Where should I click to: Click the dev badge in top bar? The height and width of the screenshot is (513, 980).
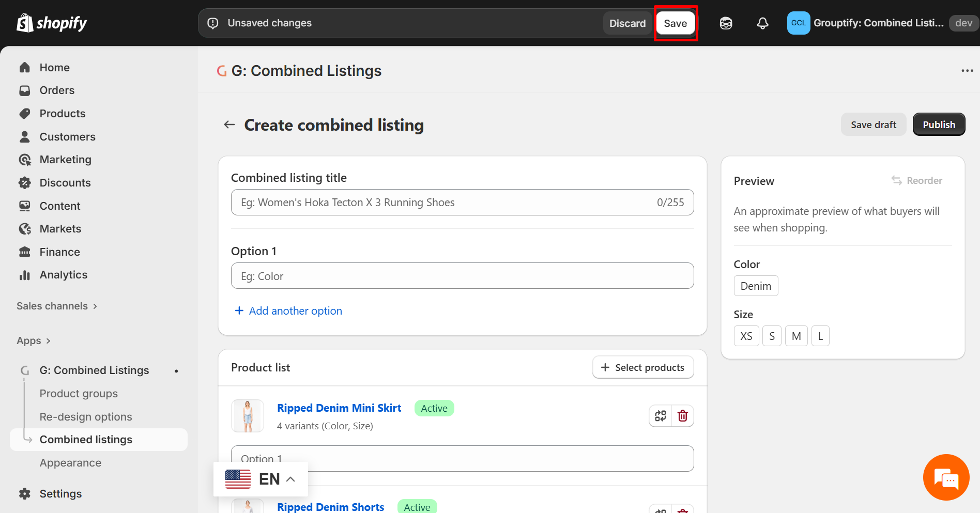coord(963,23)
